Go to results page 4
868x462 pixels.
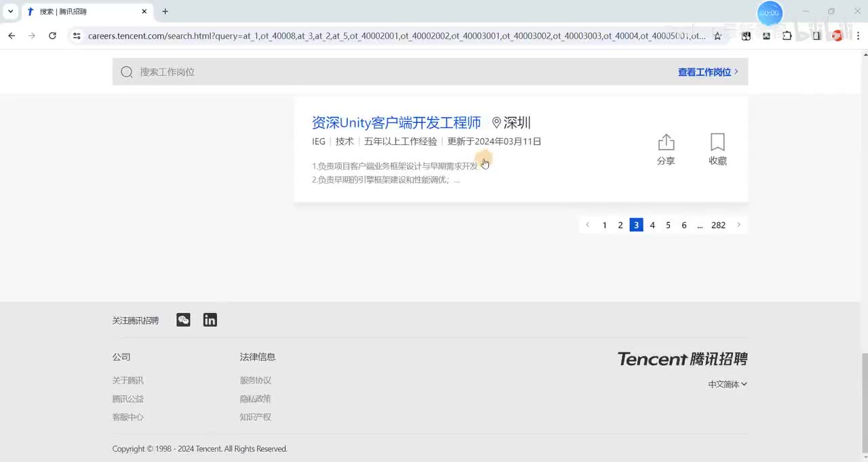[652, 225]
